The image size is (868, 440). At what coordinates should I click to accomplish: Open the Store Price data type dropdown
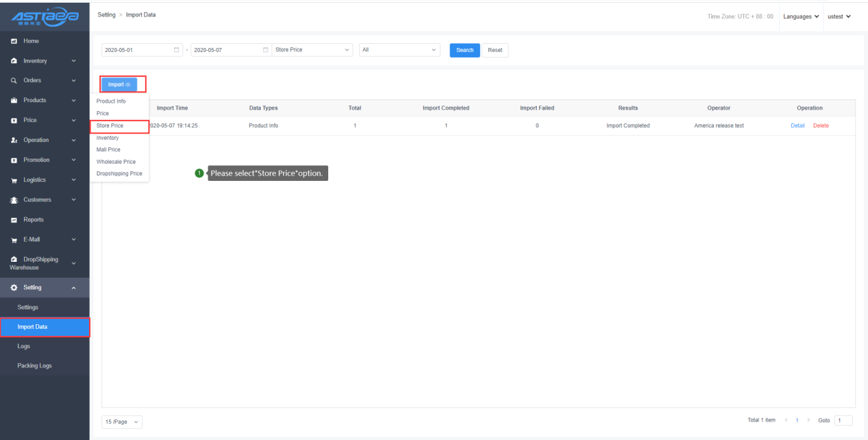pyautogui.click(x=312, y=50)
